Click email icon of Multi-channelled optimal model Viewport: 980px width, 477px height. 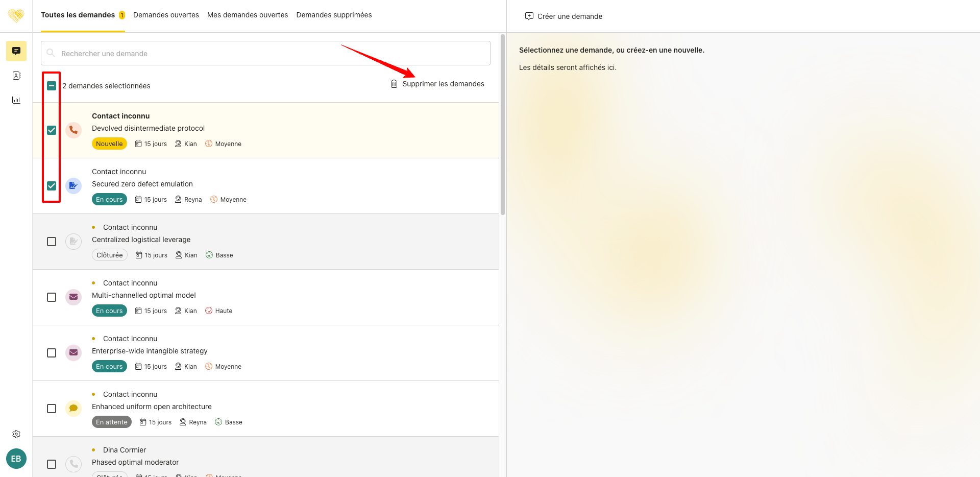(73, 297)
